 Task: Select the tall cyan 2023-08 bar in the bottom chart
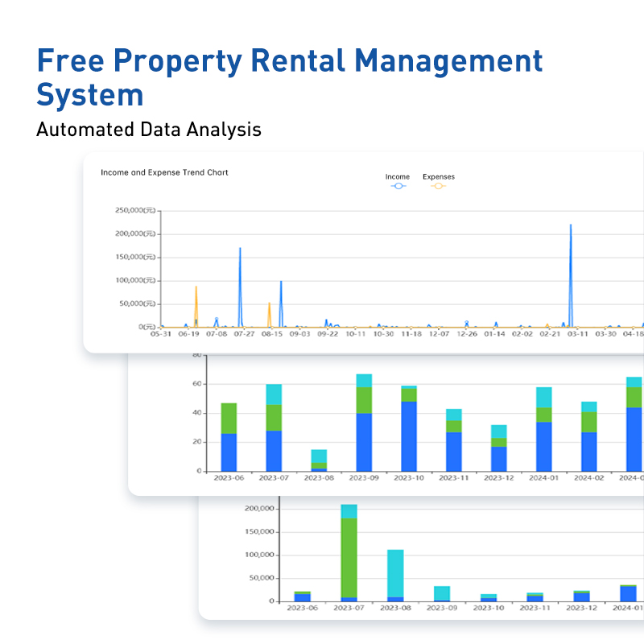(394, 572)
